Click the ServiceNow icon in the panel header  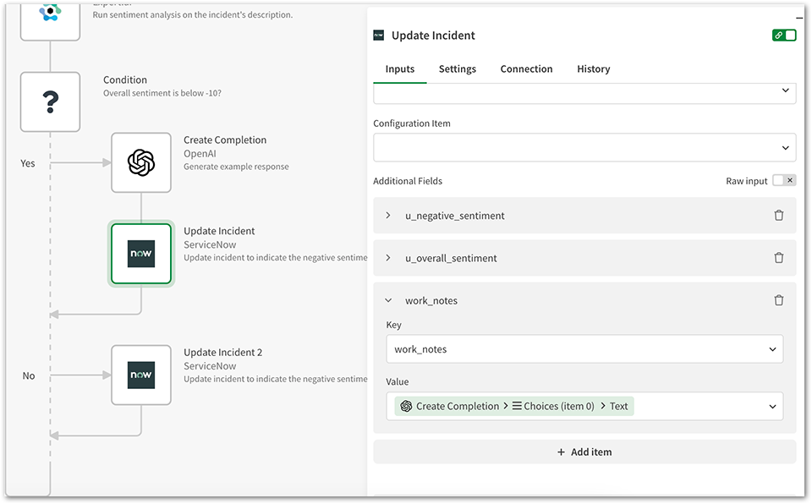click(377, 36)
